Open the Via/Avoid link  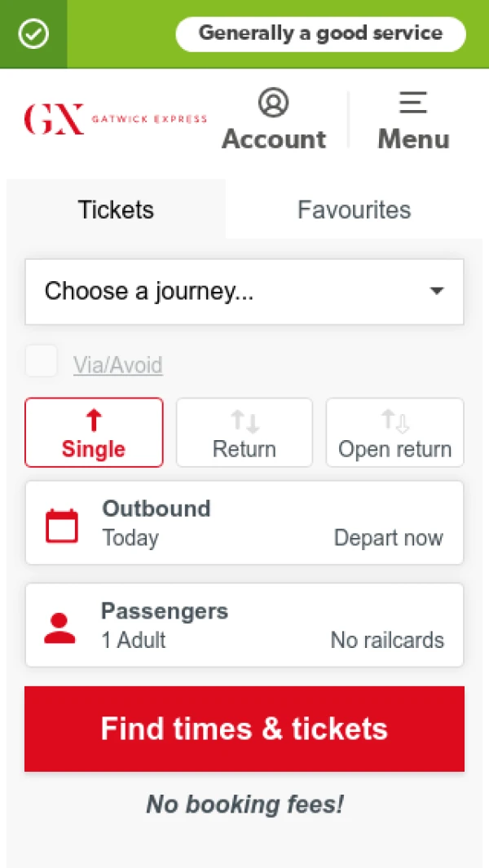(x=118, y=365)
